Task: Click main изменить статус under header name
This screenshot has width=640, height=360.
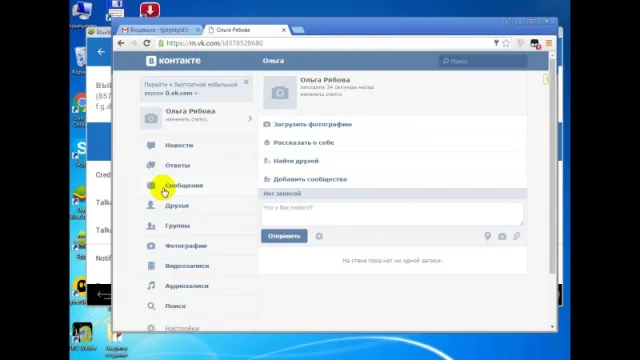Action: [x=321, y=94]
